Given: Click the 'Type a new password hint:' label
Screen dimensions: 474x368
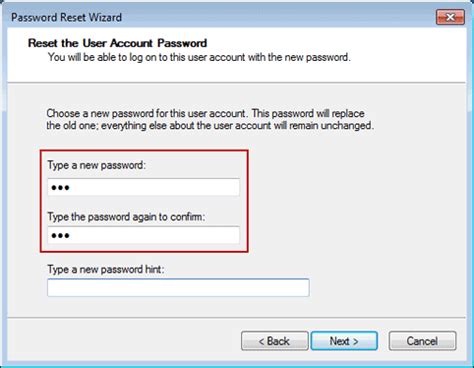Looking at the screenshot, I should point(105,269).
